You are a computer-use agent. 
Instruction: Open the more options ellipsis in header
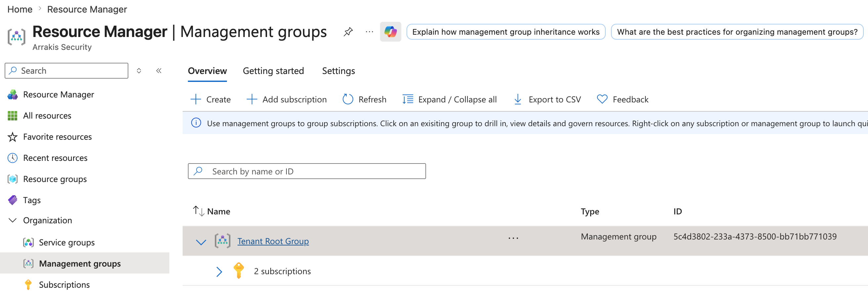pos(369,32)
